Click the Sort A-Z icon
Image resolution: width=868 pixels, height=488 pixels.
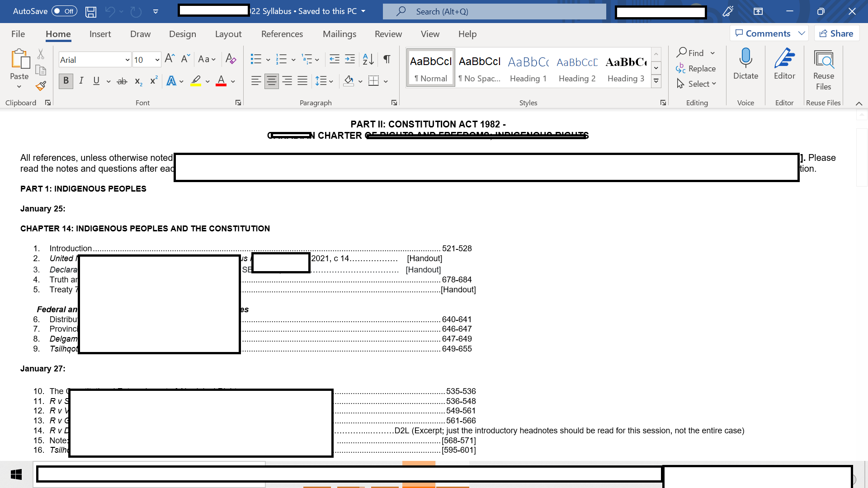(368, 59)
